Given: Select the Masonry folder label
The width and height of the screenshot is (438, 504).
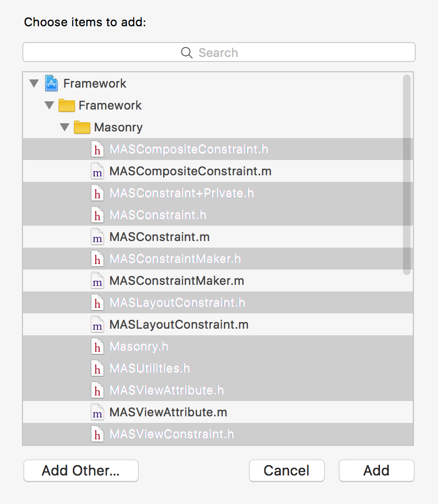Looking at the screenshot, I should click(118, 128).
